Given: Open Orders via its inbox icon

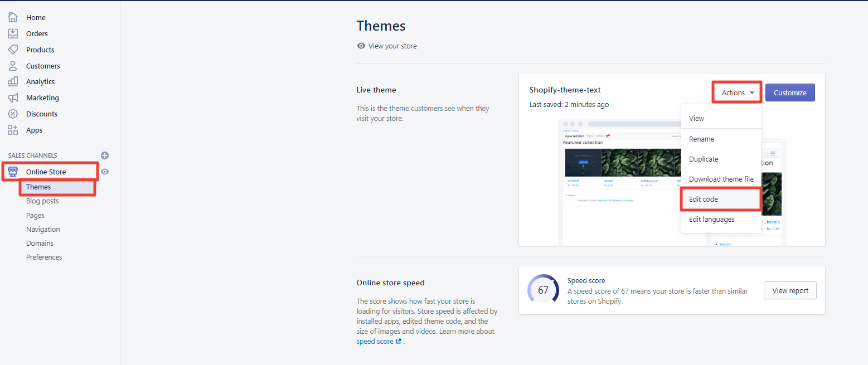Looking at the screenshot, I should point(13,33).
